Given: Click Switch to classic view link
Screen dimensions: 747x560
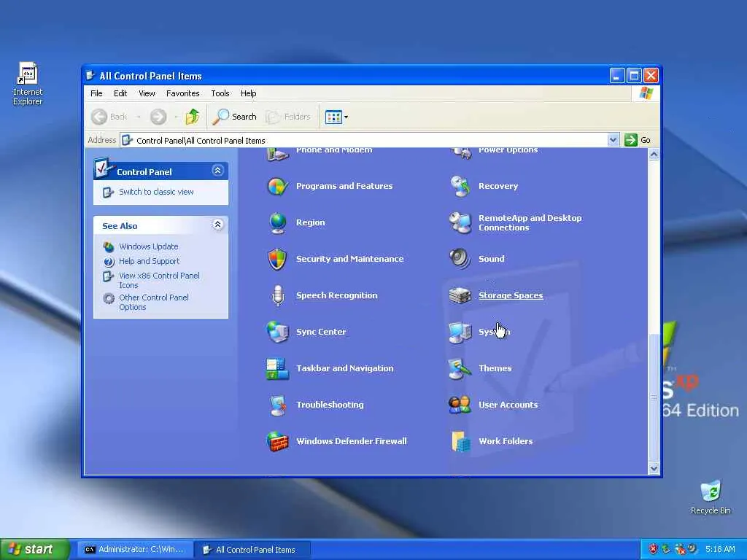Looking at the screenshot, I should click(156, 192).
